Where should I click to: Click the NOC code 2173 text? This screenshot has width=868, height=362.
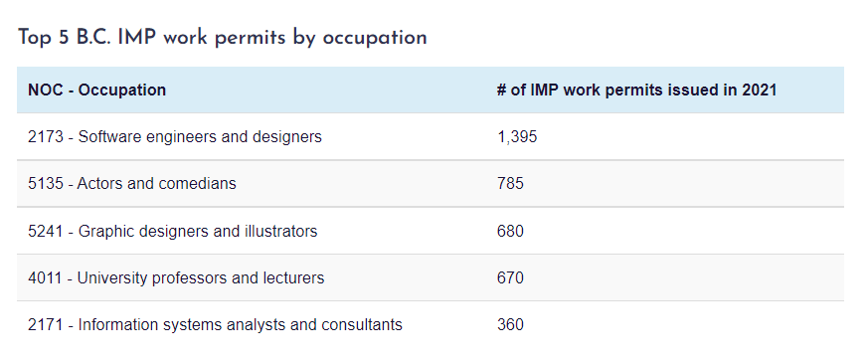(x=46, y=136)
